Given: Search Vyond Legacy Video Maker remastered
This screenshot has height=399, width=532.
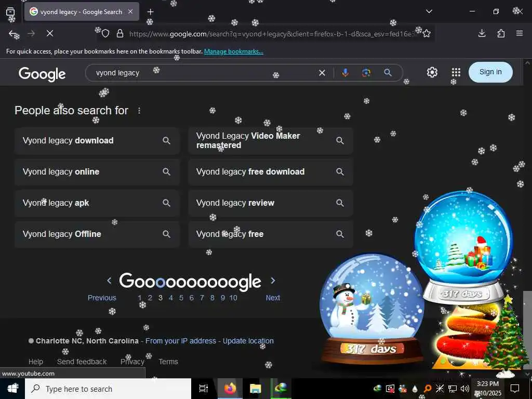Looking at the screenshot, I should 270,141.
